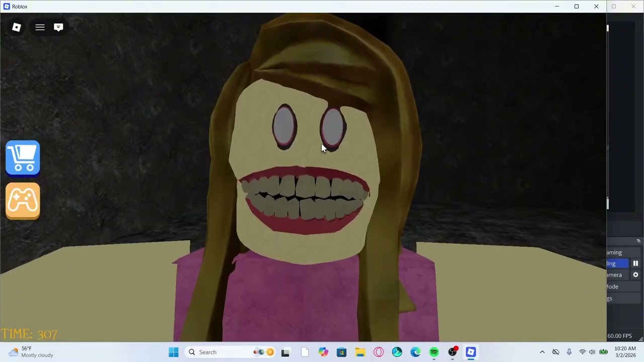Undock the OBS controls panel icon
Viewport: 644px width, 362px height.
click(638, 241)
